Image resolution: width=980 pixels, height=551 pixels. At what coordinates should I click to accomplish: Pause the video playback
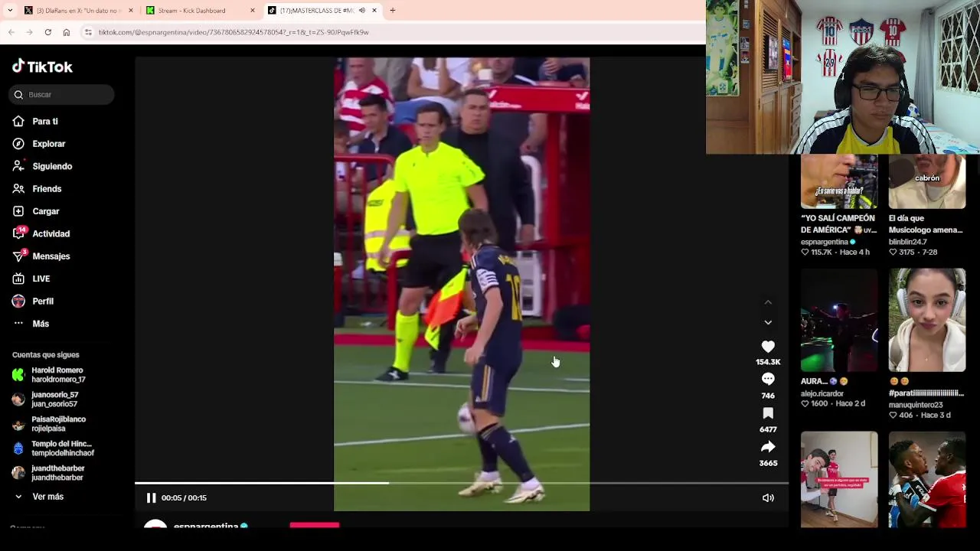coord(151,498)
